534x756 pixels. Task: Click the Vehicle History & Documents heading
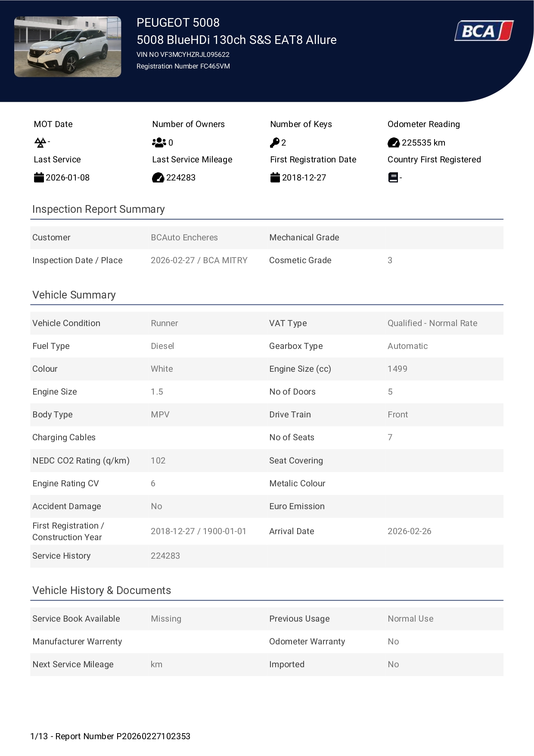click(x=102, y=591)
